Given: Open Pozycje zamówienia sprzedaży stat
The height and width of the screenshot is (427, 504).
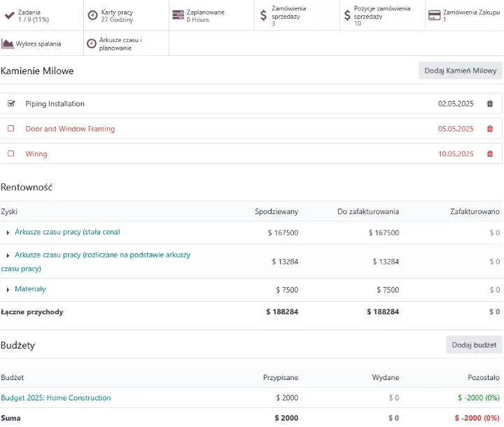Looking at the screenshot, I should (382, 15).
